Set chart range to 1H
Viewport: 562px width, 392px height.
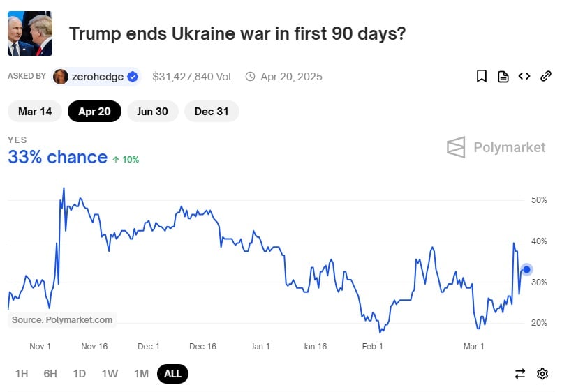pyautogui.click(x=22, y=374)
